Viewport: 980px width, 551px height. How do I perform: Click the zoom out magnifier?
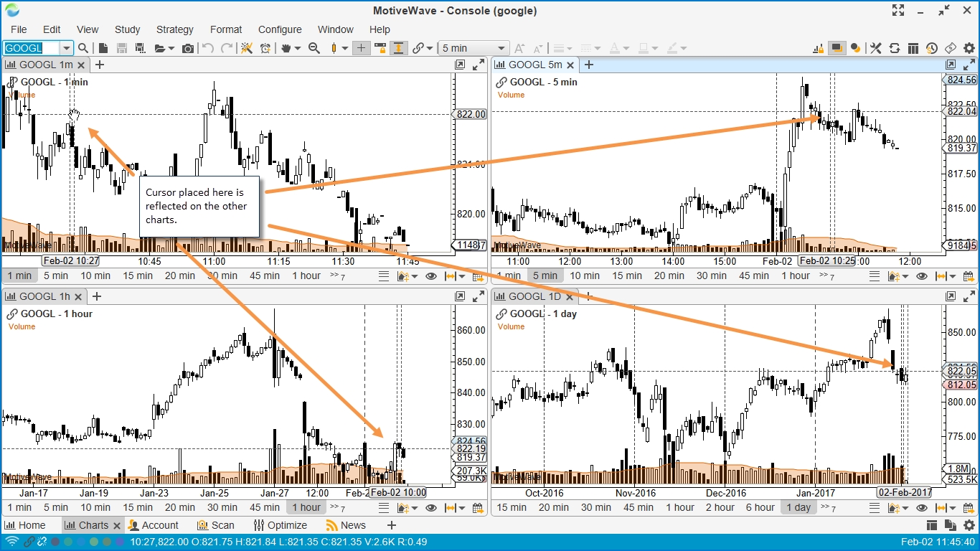(314, 48)
